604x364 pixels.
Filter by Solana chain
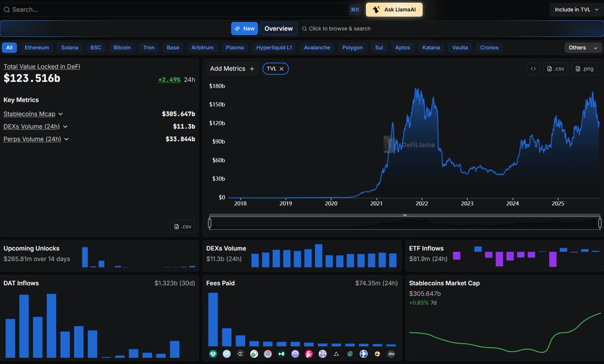(70, 48)
